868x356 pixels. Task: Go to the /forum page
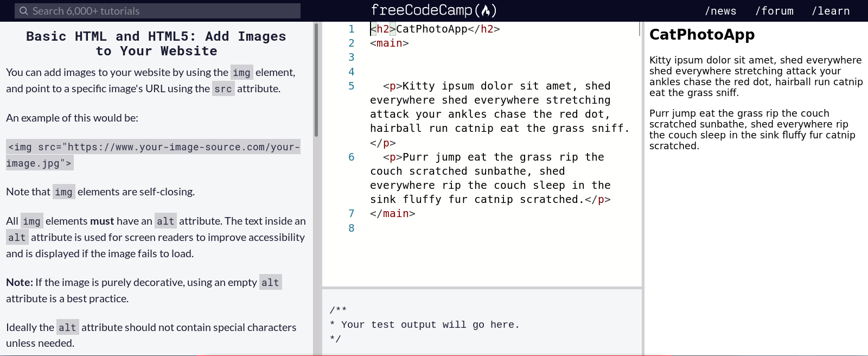pos(774,11)
